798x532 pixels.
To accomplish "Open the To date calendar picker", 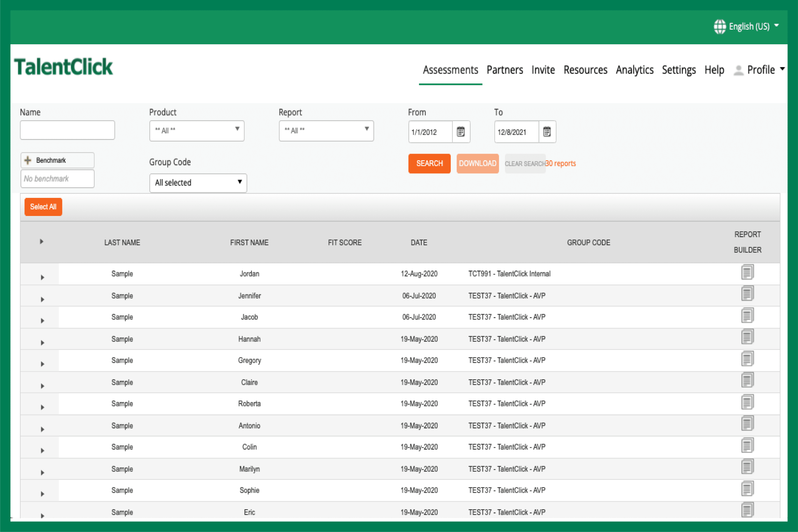I will coord(546,132).
